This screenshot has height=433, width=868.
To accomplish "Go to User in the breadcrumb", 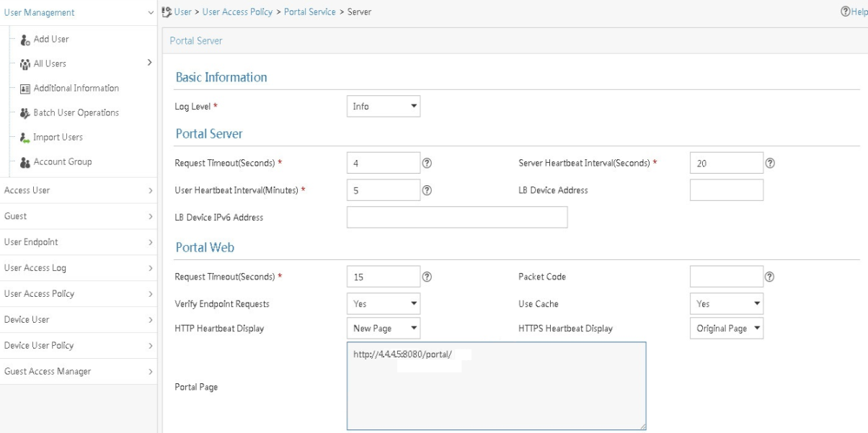I will coord(183,12).
